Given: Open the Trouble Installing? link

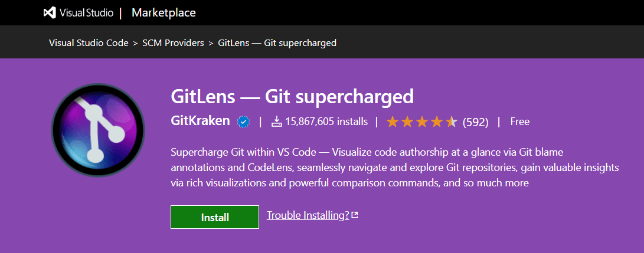Looking at the screenshot, I should pos(308,215).
